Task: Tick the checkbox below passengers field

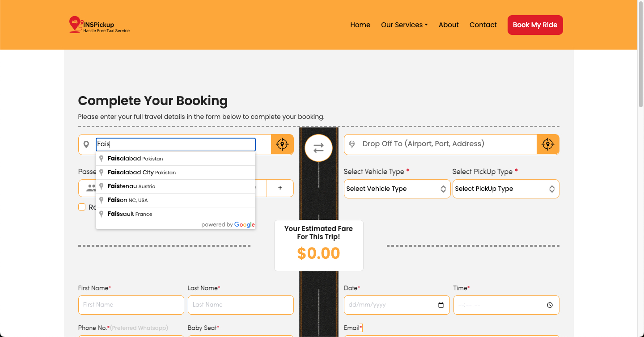Action: pyautogui.click(x=82, y=207)
